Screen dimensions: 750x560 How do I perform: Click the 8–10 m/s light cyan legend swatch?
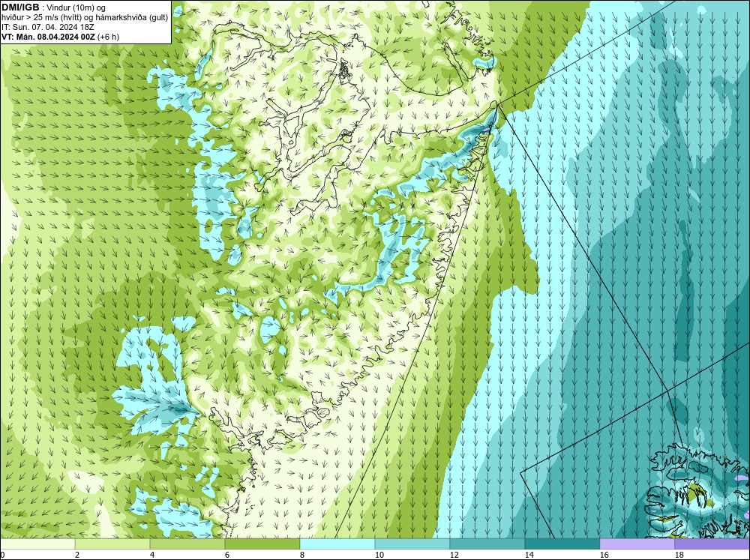tap(337, 544)
